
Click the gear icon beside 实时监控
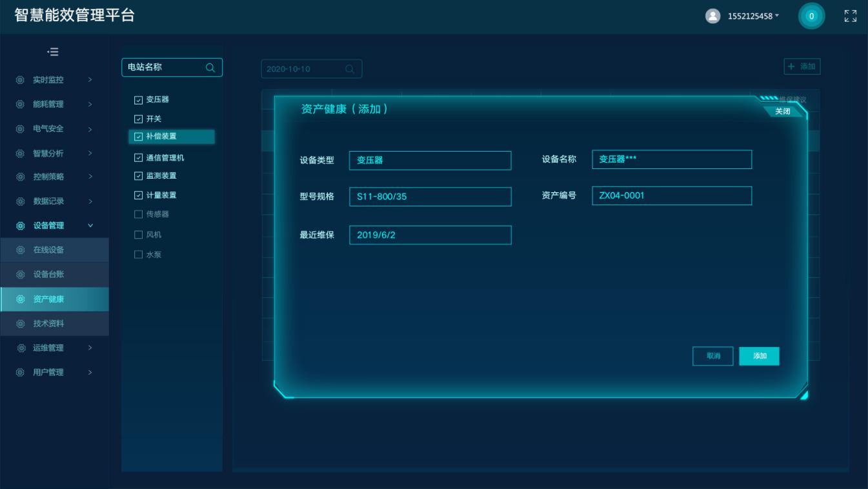(x=20, y=80)
